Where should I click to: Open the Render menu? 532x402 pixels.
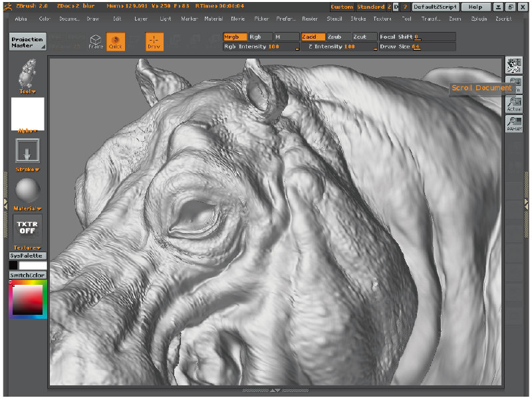click(x=309, y=19)
